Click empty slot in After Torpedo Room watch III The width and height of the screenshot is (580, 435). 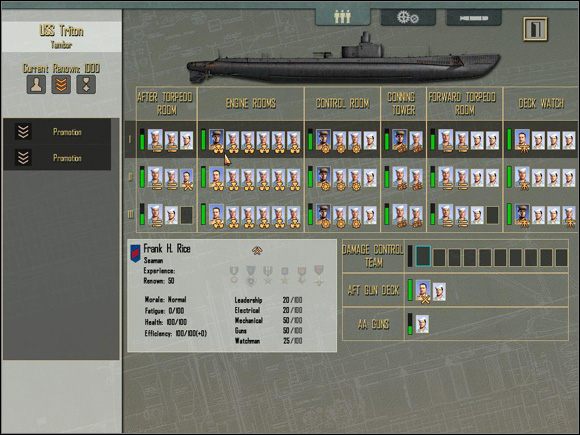pyautogui.click(x=186, y=215)
